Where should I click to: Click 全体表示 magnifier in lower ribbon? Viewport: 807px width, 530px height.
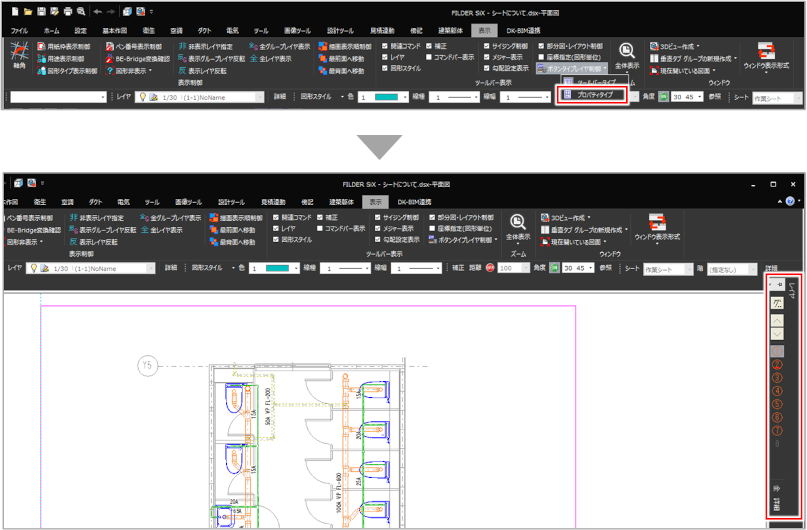pyautogui.click(x=518, y=225)
